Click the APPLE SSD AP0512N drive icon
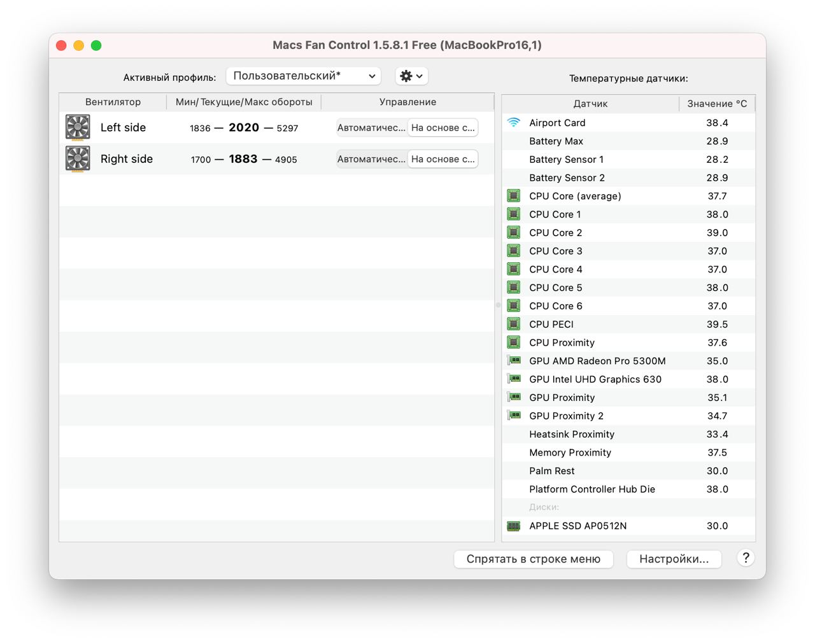 coord(514,526)
